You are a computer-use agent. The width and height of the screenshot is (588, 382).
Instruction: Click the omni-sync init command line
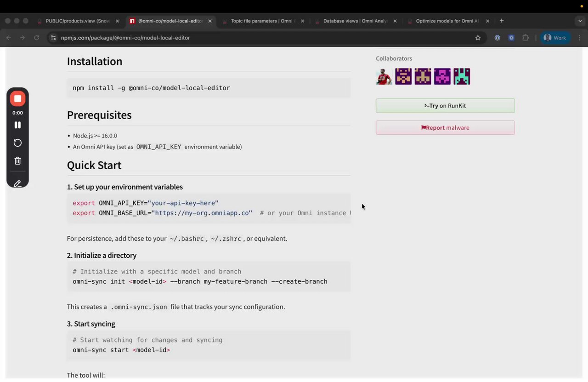pyautogui.click(x=200, y=281)
